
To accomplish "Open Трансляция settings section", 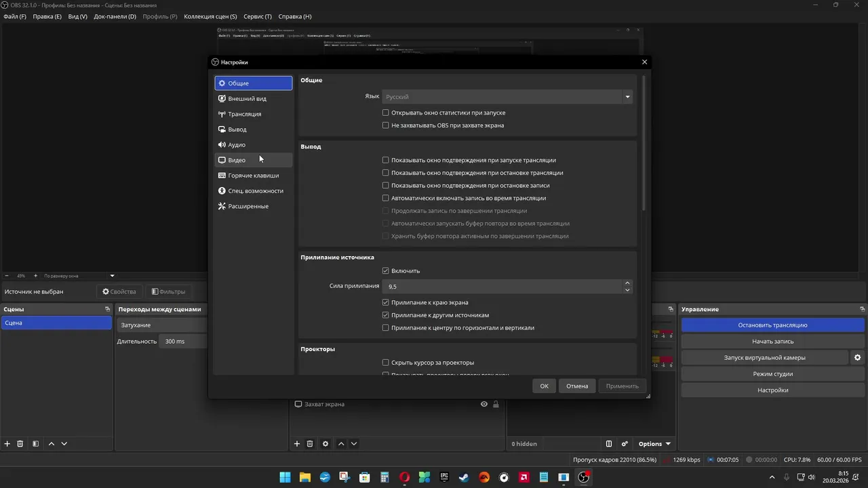I will tap(254, 114).
